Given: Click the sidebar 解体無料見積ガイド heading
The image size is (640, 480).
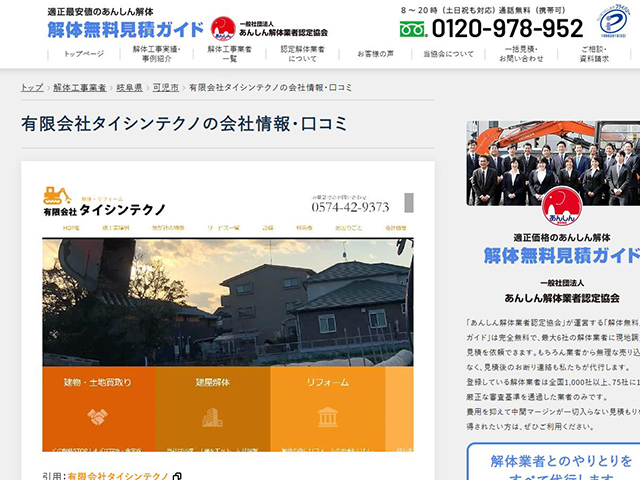Looking at the screenshot, I should click(562, 256).
